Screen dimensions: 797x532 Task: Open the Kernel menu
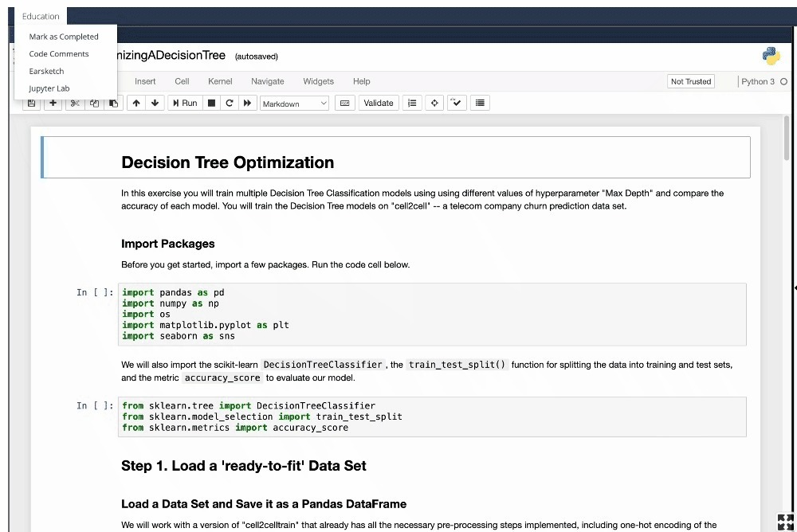[220, 81]
